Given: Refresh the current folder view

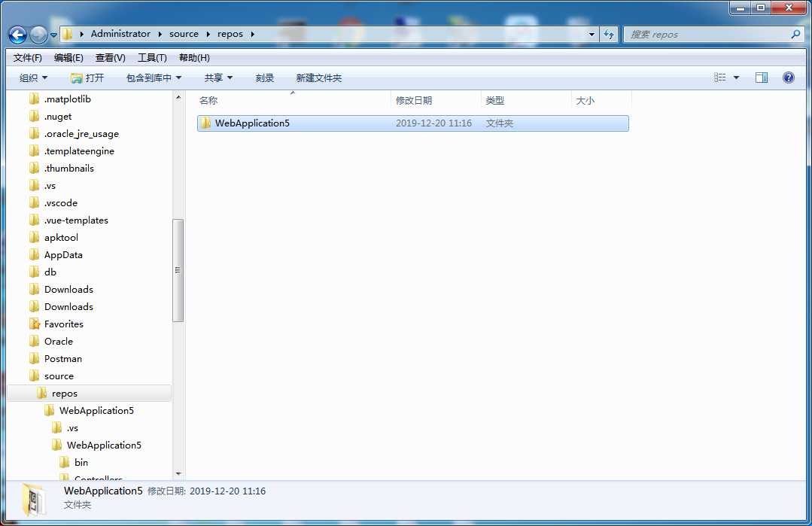Looking at the screenshot, I should click(x=609, y=34).
